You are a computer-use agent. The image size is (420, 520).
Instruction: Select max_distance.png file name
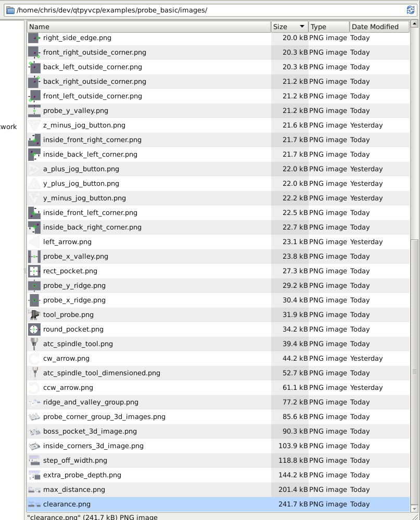click(x=74, y=490)
